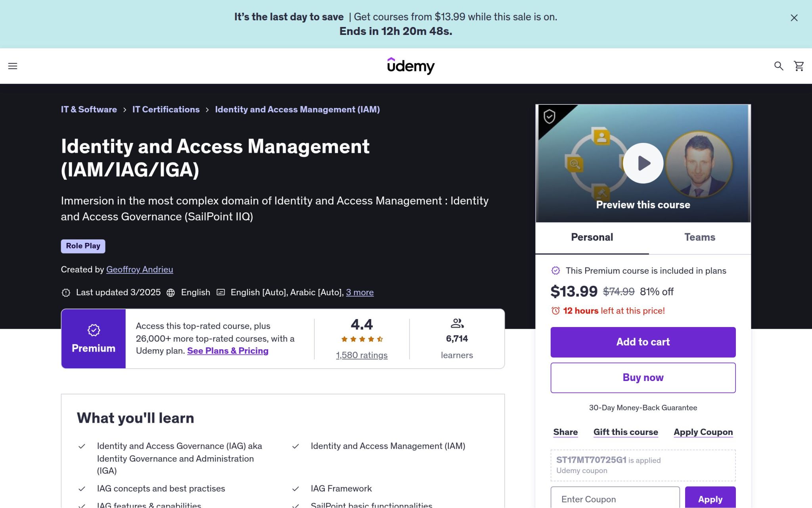This screenshot has height=508, width=812.
Task: Click the alarm clock icon by 12 hours
Action: (555, 311)
